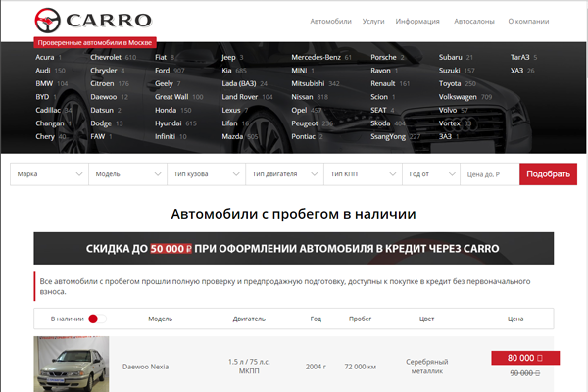This screenshot has width=588, height=392.
Task: Open the Марка dropdown
Action: pyautogui.click(x=49, y=174)
